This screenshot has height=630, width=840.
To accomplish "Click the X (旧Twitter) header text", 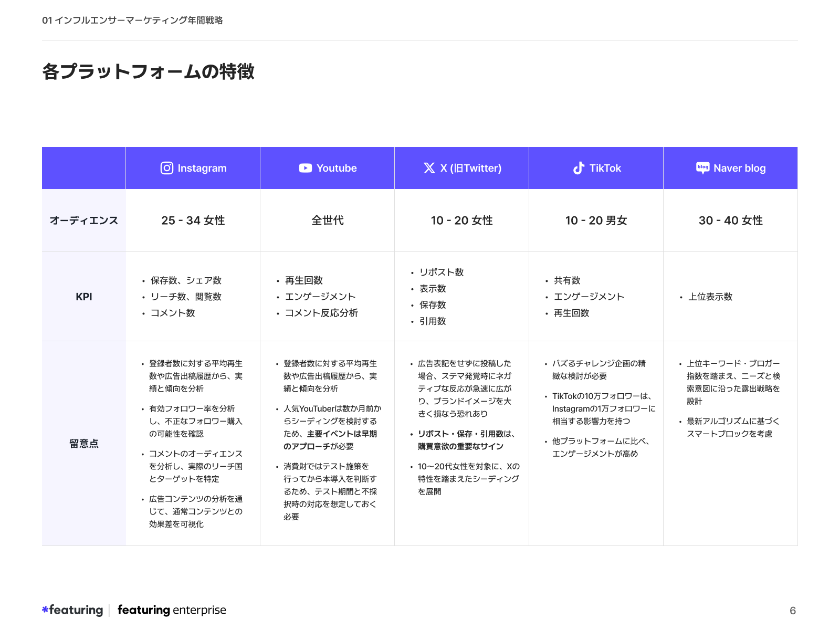I will pyautogui.click(x=471, y=168).
